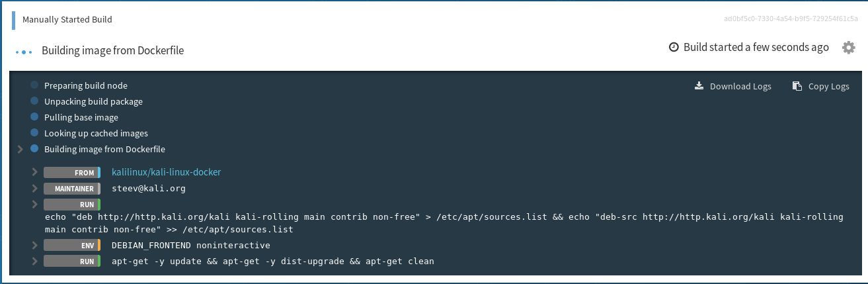Click the Looking up cached images status dot
The height and width of the screenshot is (284, 868).
point(34,133)
